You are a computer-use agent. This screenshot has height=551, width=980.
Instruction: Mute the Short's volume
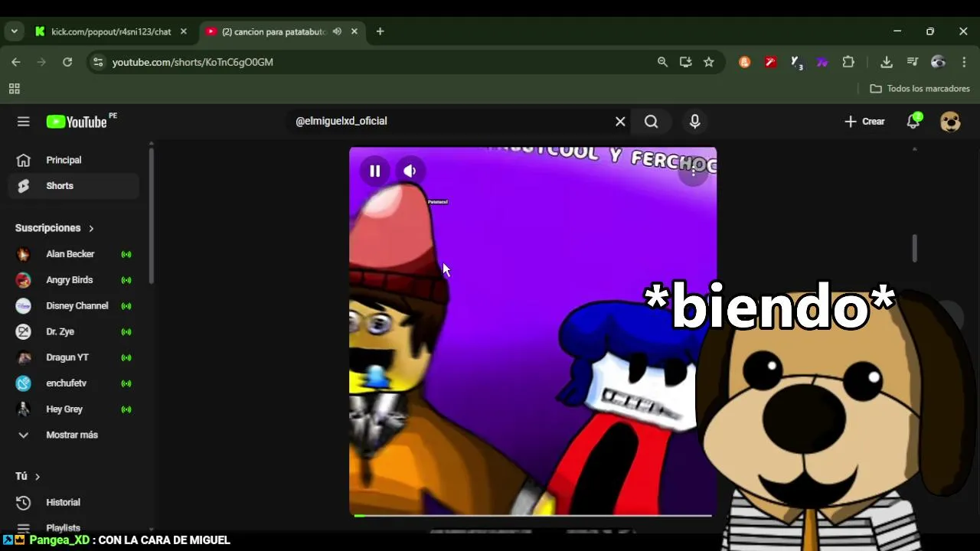click(x=410, y=171)
